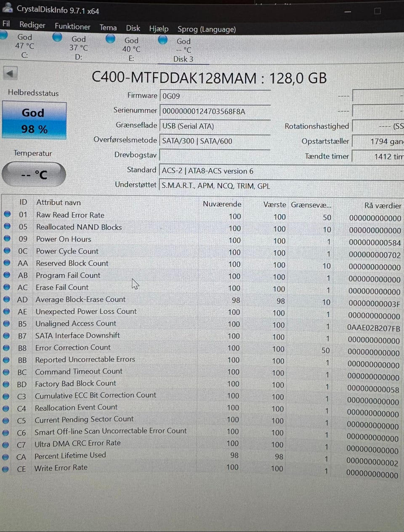Click the Firmware field 0G09
This screenshot has width=404, height=532.
[215, 96]
